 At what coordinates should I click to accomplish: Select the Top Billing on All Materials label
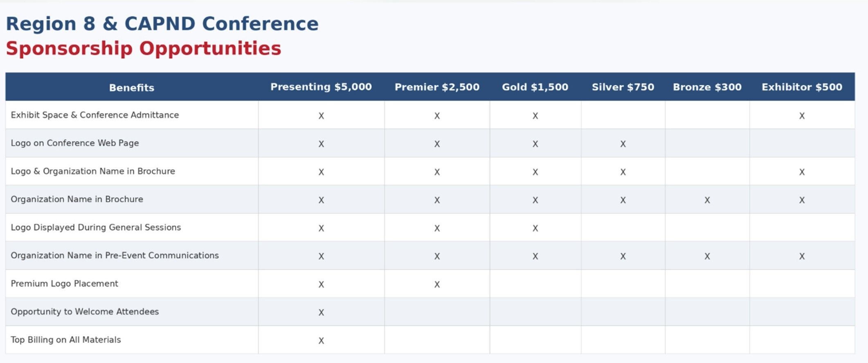(x=66, y=340)
